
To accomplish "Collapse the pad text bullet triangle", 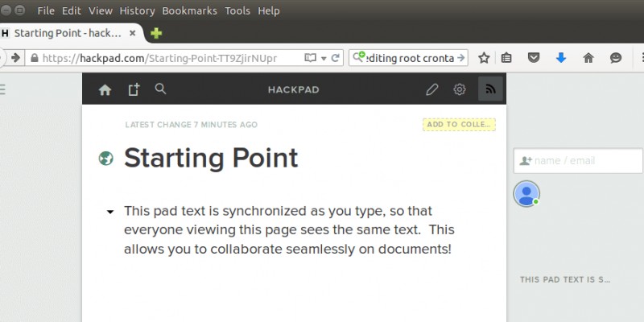I will tap(109, 212).
